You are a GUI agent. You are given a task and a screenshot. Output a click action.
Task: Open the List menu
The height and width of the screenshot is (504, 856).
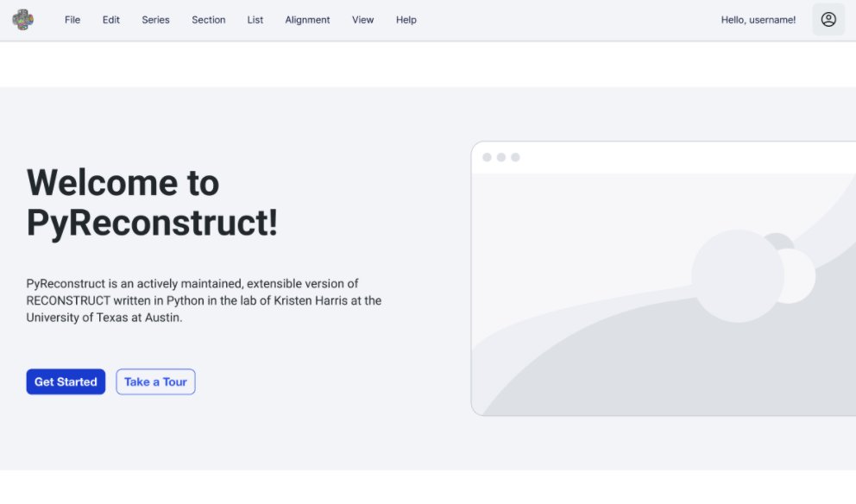pyautogui.click(x=255, y=20)
